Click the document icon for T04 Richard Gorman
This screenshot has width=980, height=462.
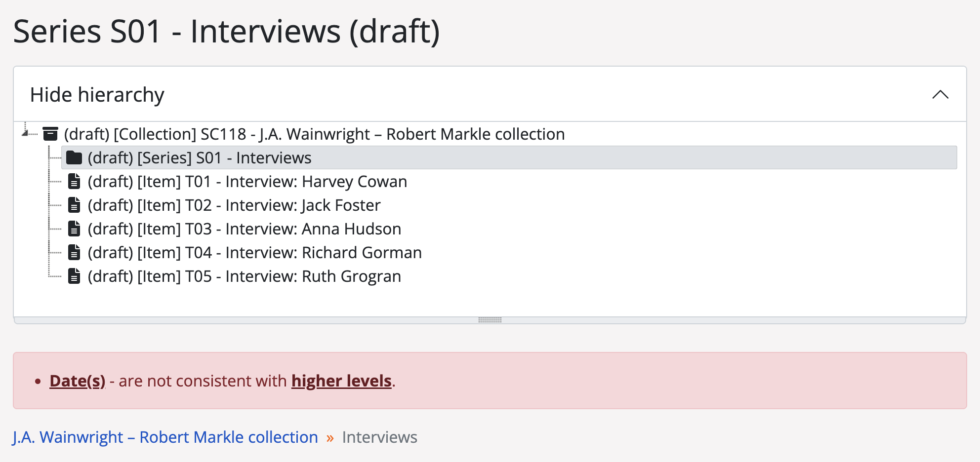[x=74, y=252]
